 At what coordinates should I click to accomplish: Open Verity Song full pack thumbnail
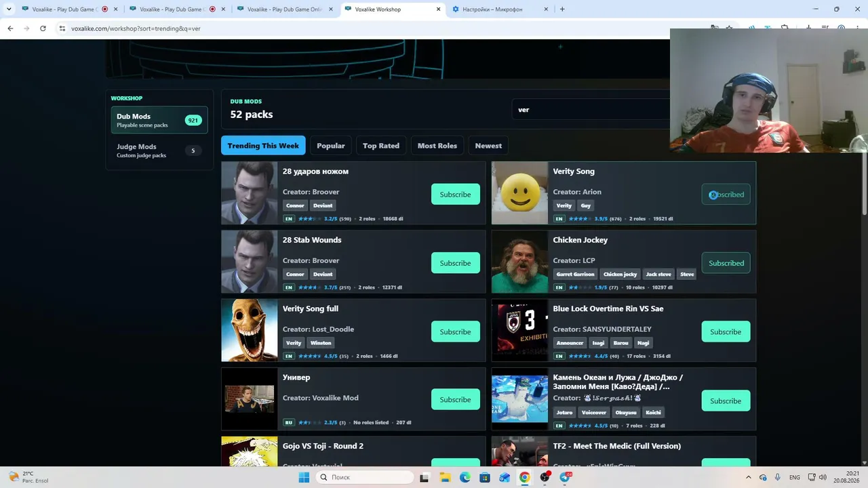250,330
